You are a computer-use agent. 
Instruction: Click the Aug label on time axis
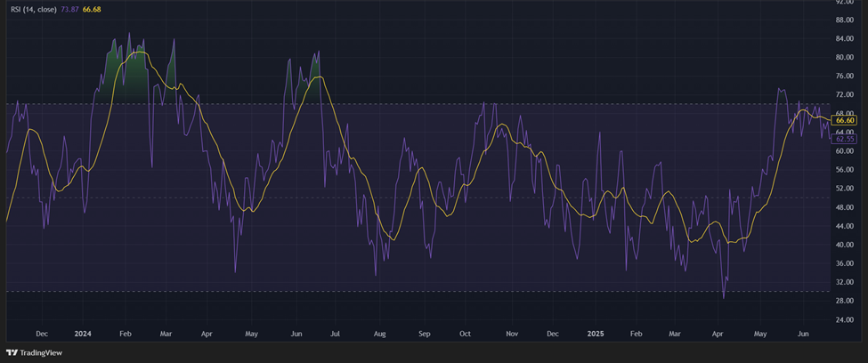click(379, 334)
